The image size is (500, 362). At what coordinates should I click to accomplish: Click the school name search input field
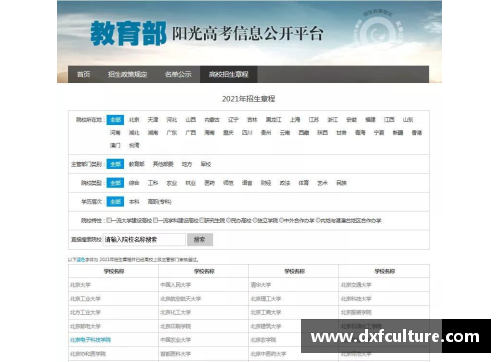(x=144, y=239)
